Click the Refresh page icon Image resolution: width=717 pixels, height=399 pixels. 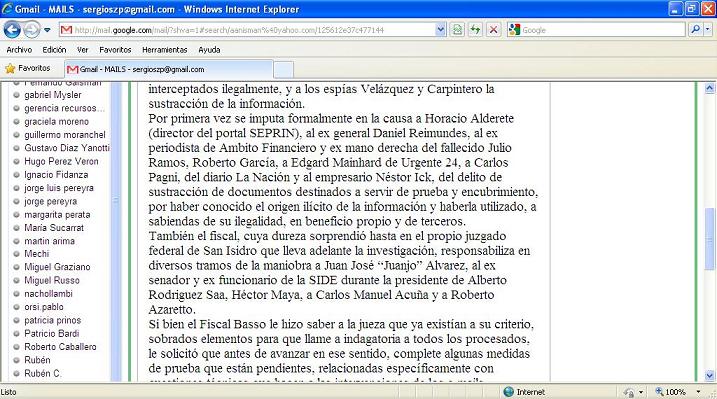(x=475, y=30)
